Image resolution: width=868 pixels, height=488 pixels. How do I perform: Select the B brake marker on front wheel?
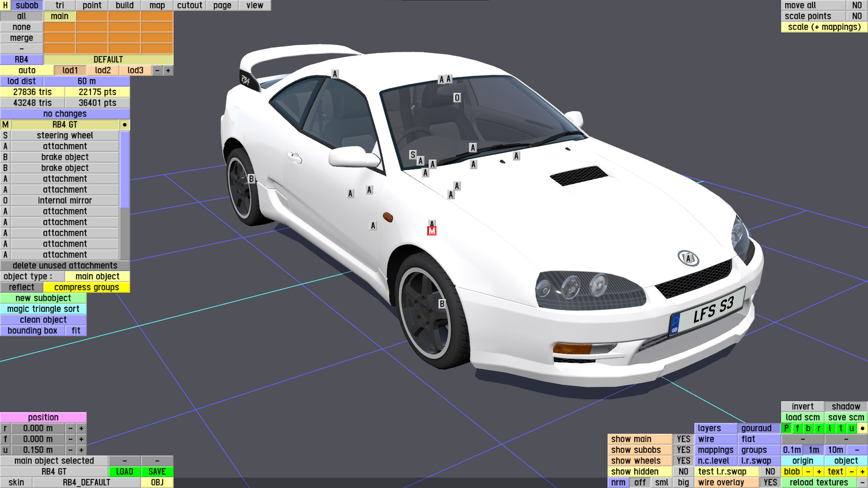[x=442, y=304]
